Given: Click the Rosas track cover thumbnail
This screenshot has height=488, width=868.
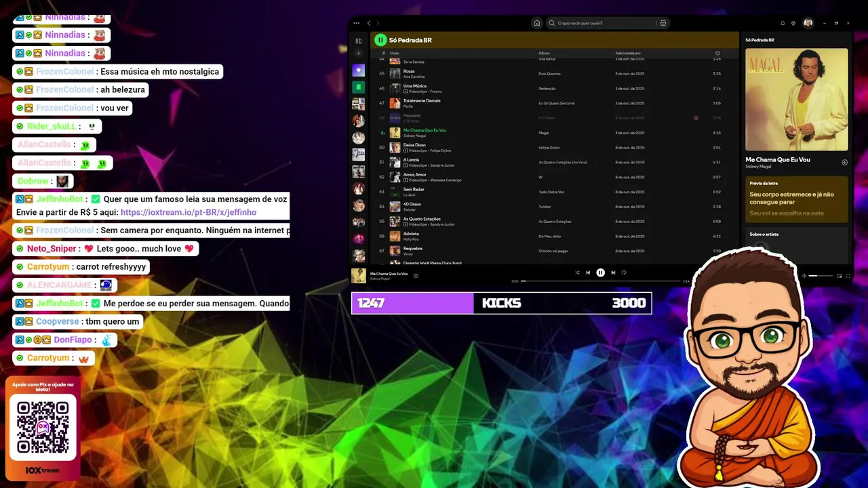Looking at the screenshot, I should click(x=395, y=73).
